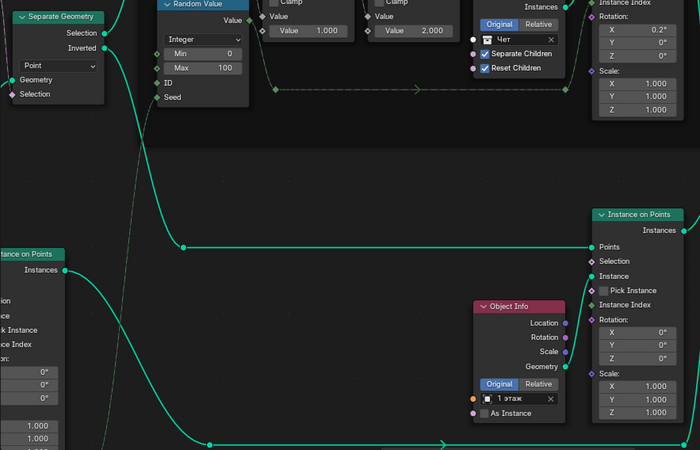This screenshot has width=700, height=450.
Task: Click the Instance input socket below Selection
Action: [x=592, y=277]
